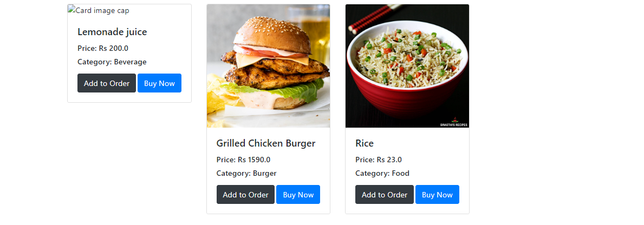The height and width of the screenshot is (225, 644).
Task: Buy the Grilled Chicken Burger now
Action: click(298, 195)
